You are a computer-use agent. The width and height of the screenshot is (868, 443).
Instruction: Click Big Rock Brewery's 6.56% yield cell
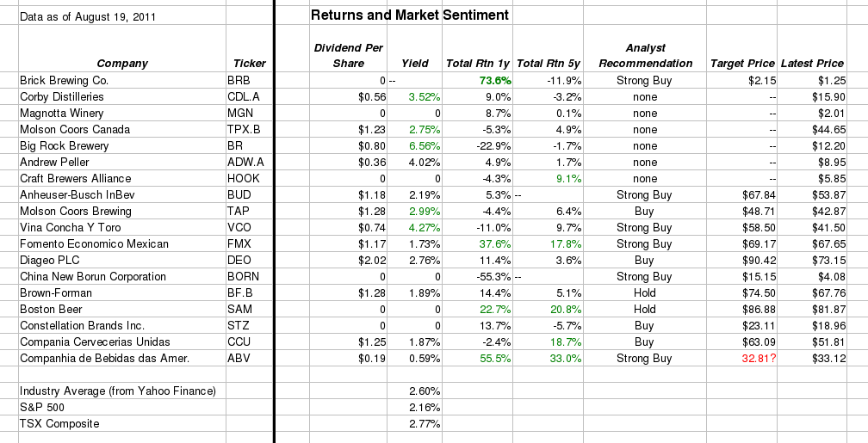[x=424, y=145]
